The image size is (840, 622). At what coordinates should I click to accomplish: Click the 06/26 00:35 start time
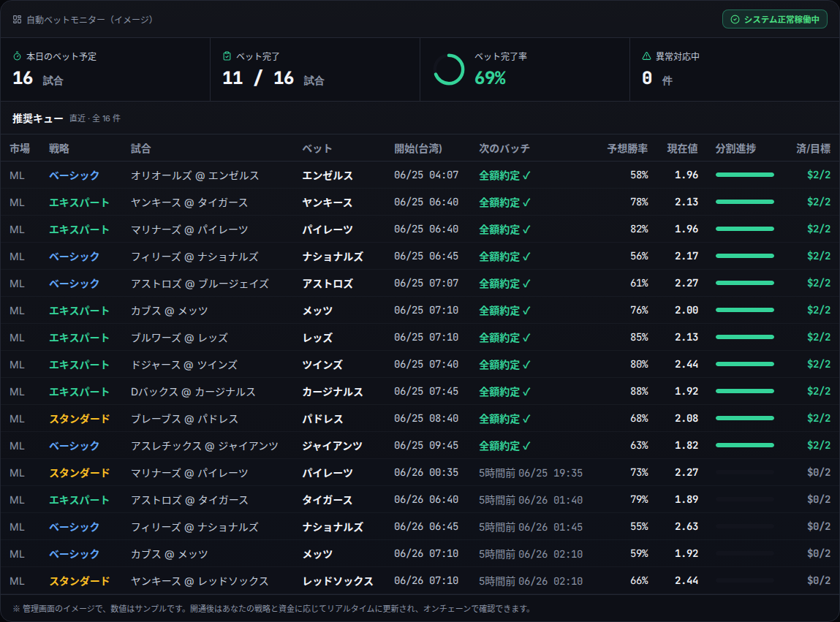tap(426, 472)
